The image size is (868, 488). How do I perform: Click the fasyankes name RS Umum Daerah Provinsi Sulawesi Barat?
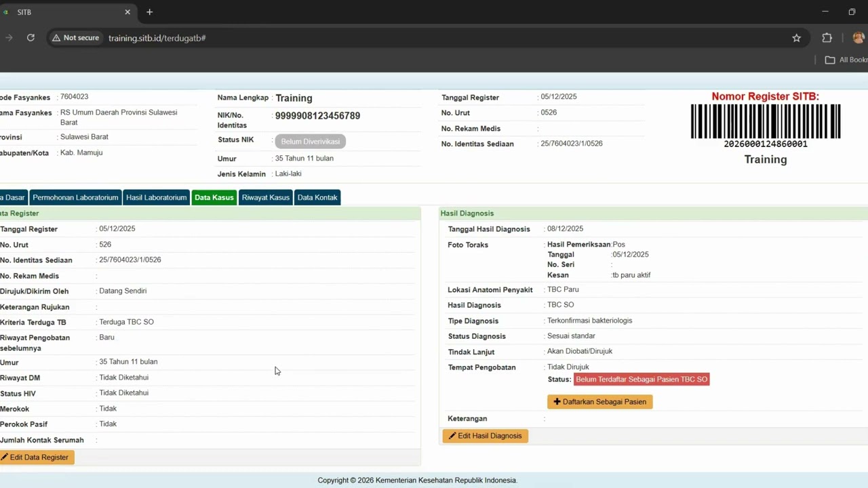119,117
